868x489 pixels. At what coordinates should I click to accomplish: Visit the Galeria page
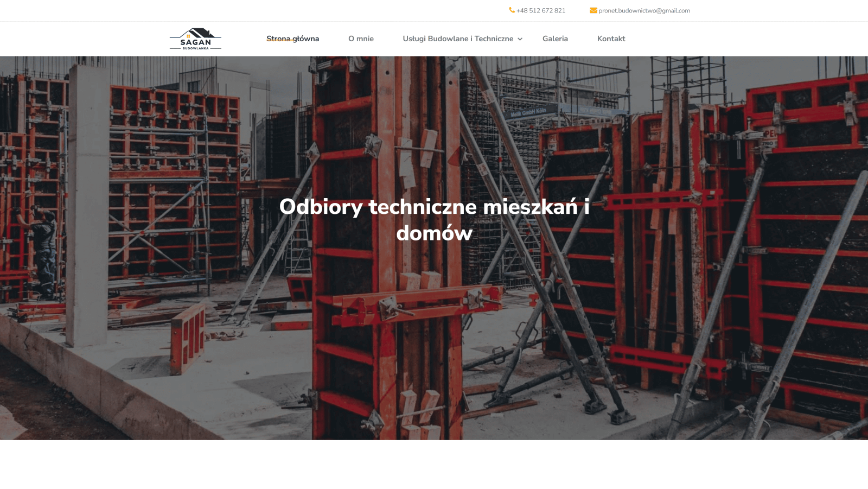[x=555, y=39]
